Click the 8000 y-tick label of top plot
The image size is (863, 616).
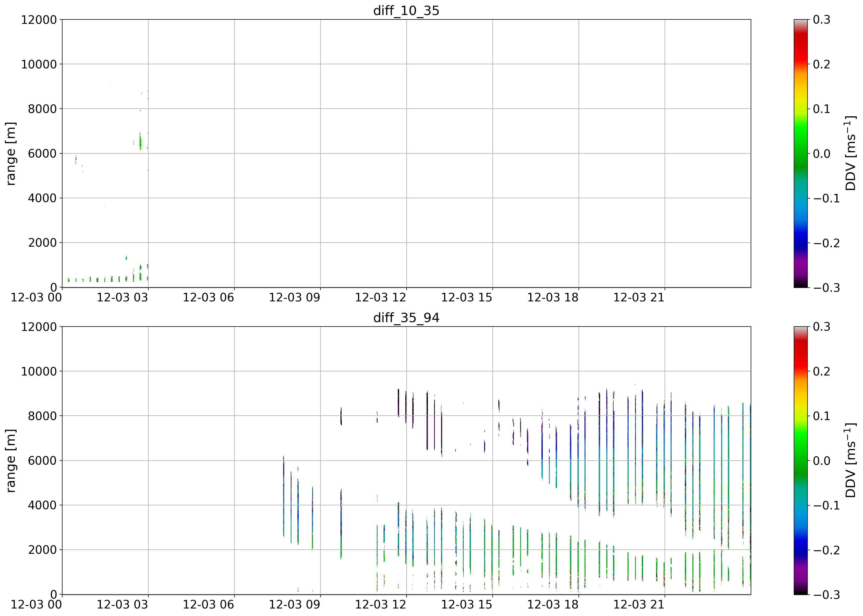point(42,109)
